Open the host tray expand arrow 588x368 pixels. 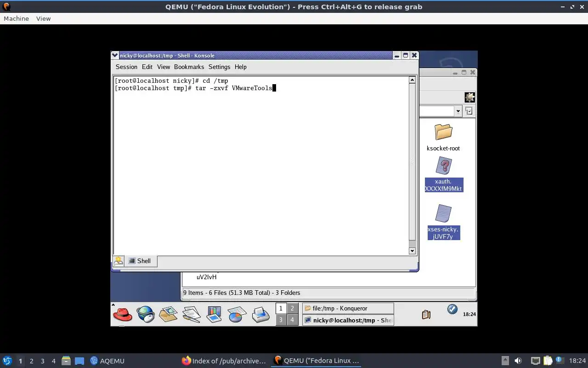[x=505, y=361]
